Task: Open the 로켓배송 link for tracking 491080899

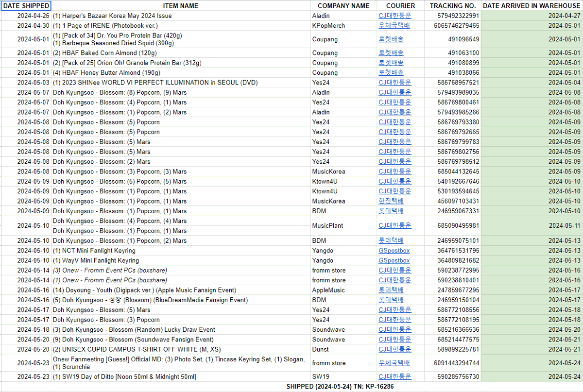Action: point(391,63)
